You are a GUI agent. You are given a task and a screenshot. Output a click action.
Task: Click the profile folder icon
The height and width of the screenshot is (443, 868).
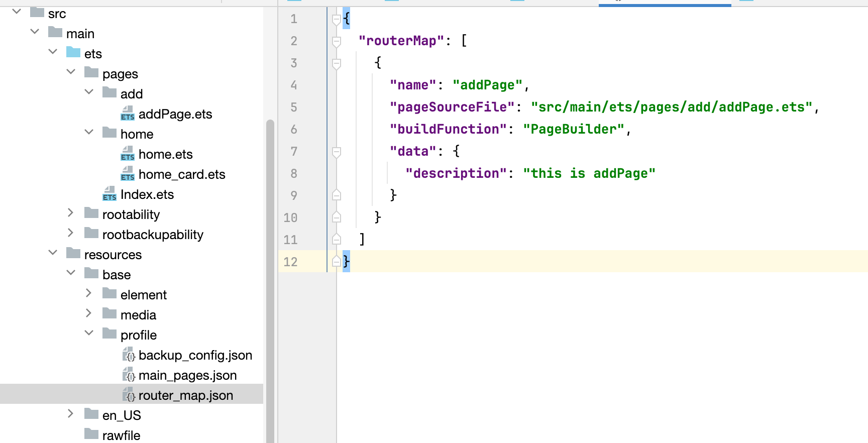coord(110,334)
